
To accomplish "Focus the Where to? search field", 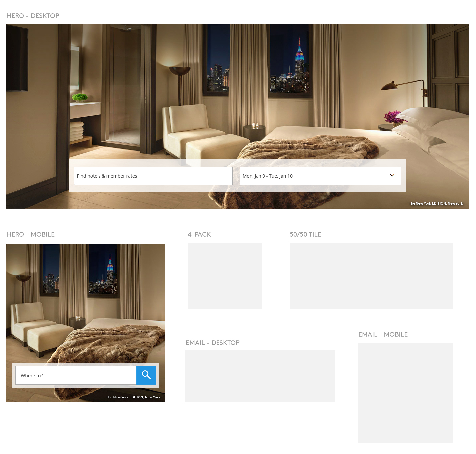I will (76, 375).
